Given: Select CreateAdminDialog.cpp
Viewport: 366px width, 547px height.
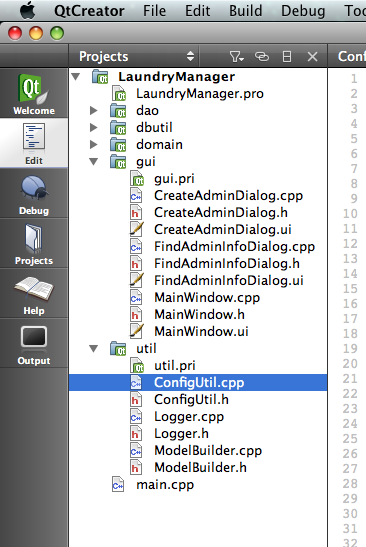Looking at the screenshot, I should click(229, 196).
